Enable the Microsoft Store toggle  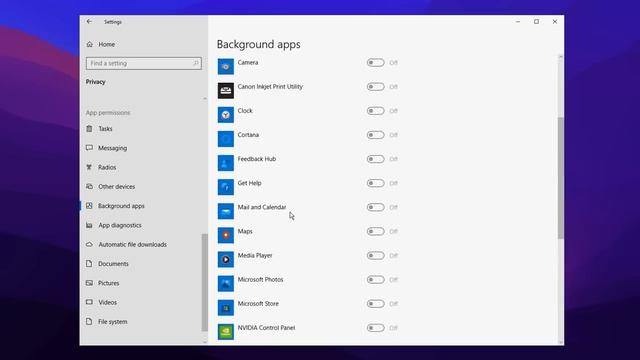[376, 304]
